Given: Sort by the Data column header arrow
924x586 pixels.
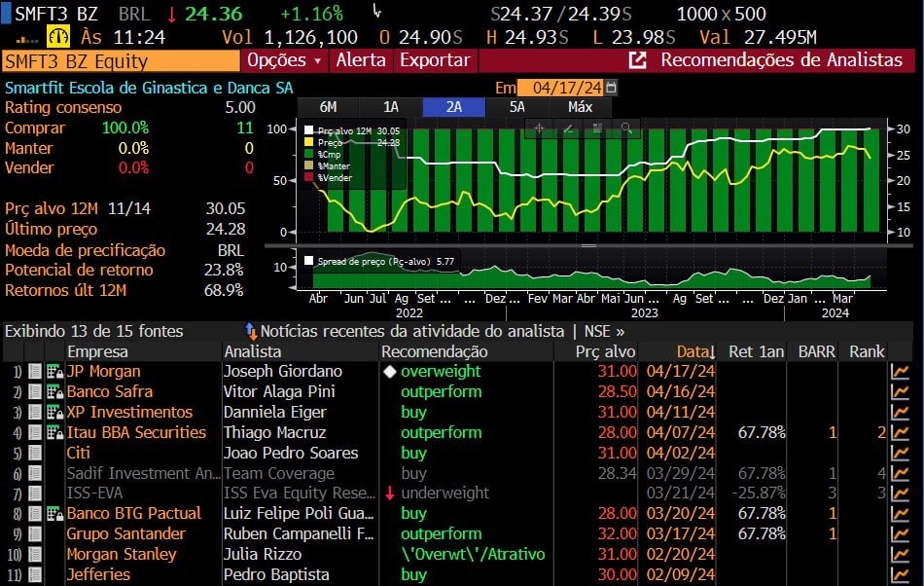Looking at the screenshot, I should click(x=712, y=352).
